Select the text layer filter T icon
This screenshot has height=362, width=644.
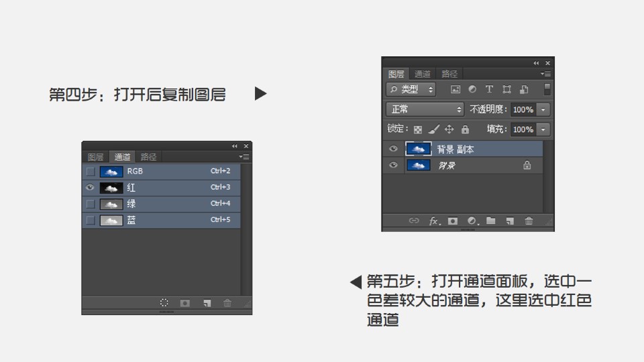(x=489, y=89)
